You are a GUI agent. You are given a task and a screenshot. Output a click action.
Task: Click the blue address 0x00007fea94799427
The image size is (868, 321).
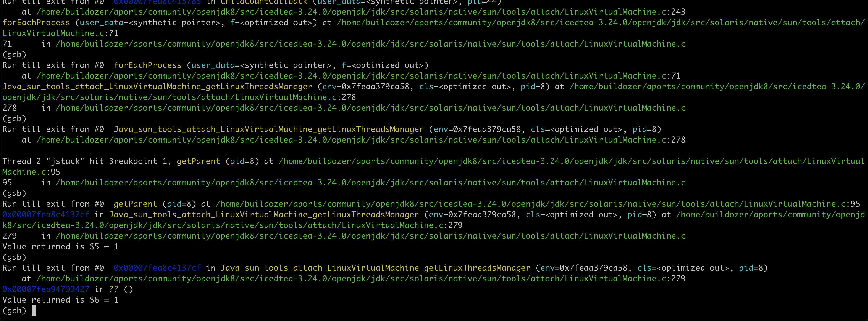click(46, 289)
